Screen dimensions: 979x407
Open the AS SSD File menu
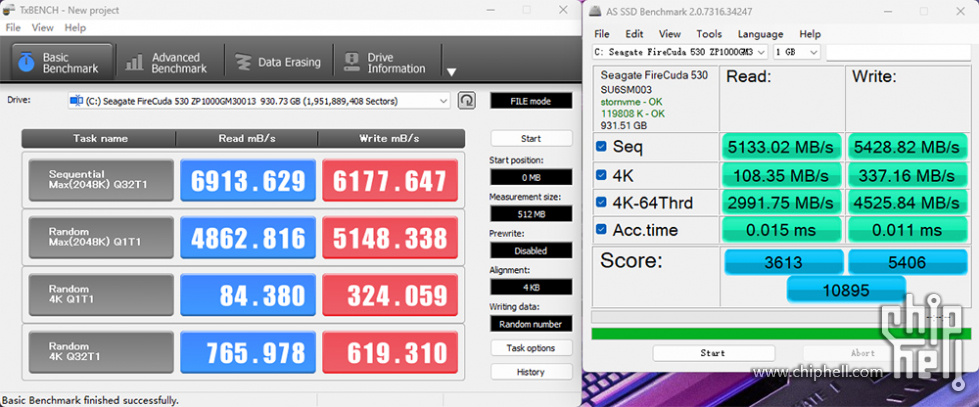click(x=602, y=34)
